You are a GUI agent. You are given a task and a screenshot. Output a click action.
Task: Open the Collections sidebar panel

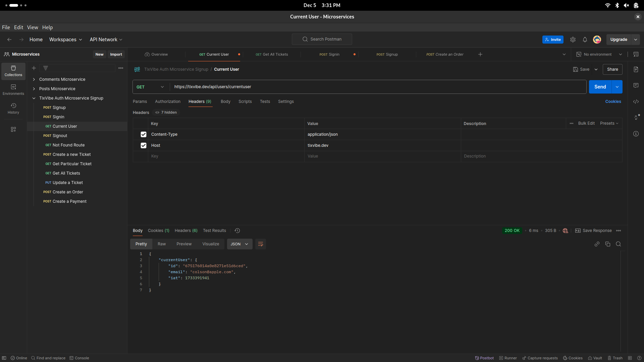(13, 71)
